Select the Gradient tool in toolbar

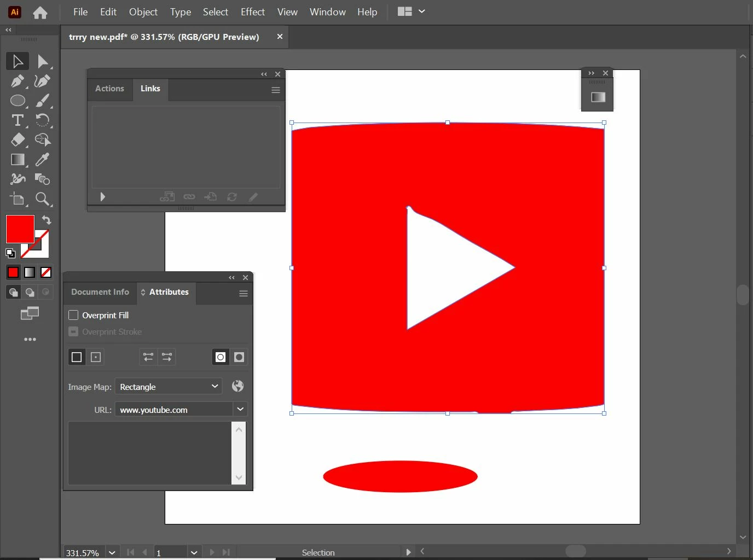(18, 160)
